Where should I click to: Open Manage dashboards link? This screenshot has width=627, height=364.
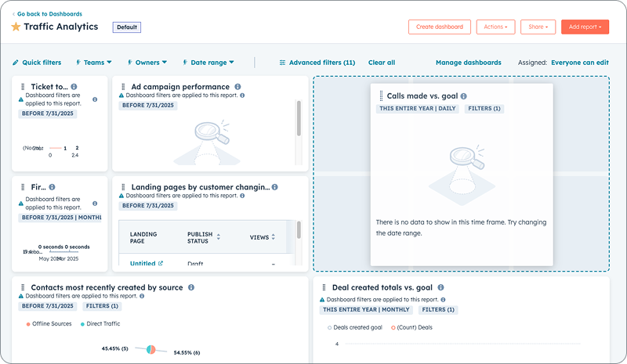click(468, 63)
